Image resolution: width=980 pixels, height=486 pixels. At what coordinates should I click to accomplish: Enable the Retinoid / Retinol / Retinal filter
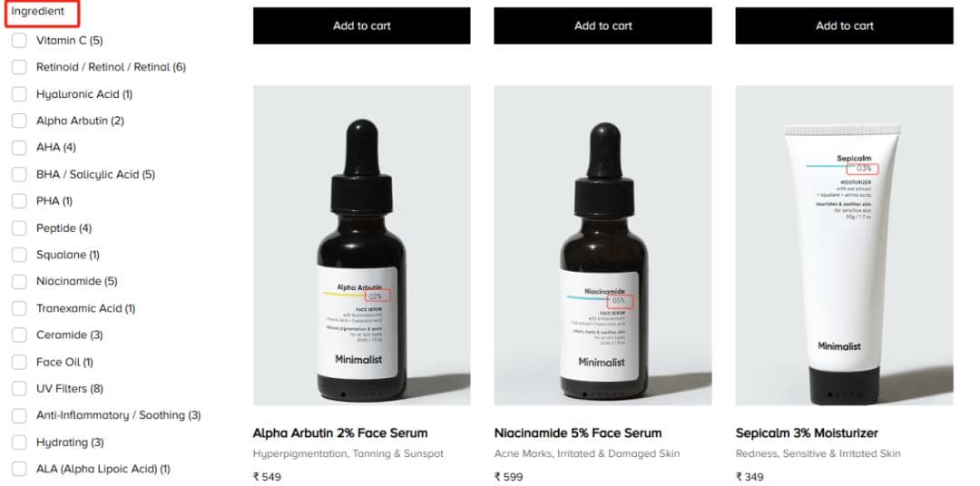click(19, 67)
